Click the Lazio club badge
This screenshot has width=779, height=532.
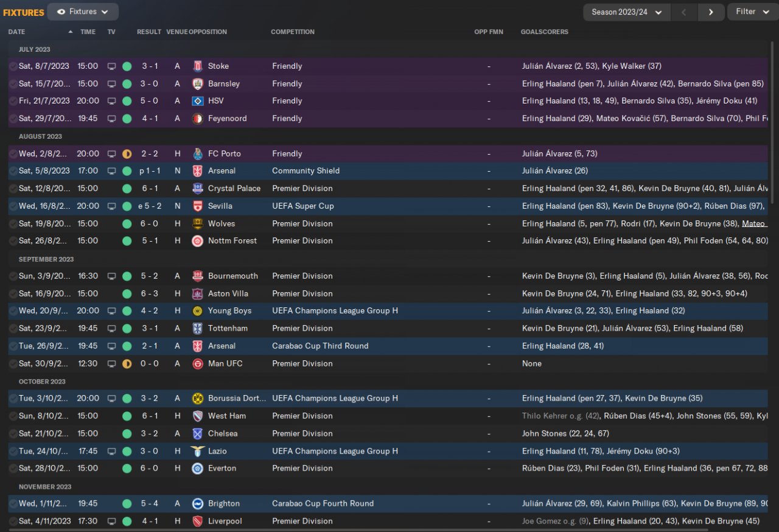coord(197,452)
